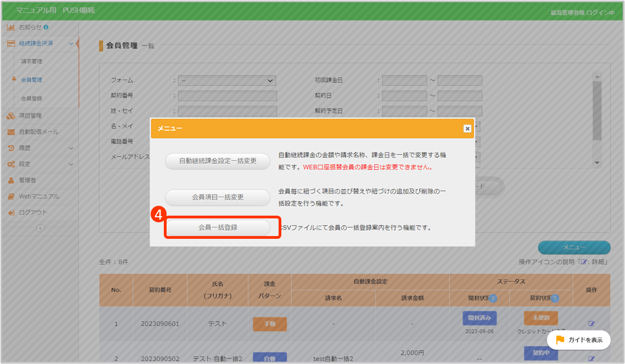625x364 pixels.
Task: Click the 会員一括登録 button
Action: (x=218, y=227)
